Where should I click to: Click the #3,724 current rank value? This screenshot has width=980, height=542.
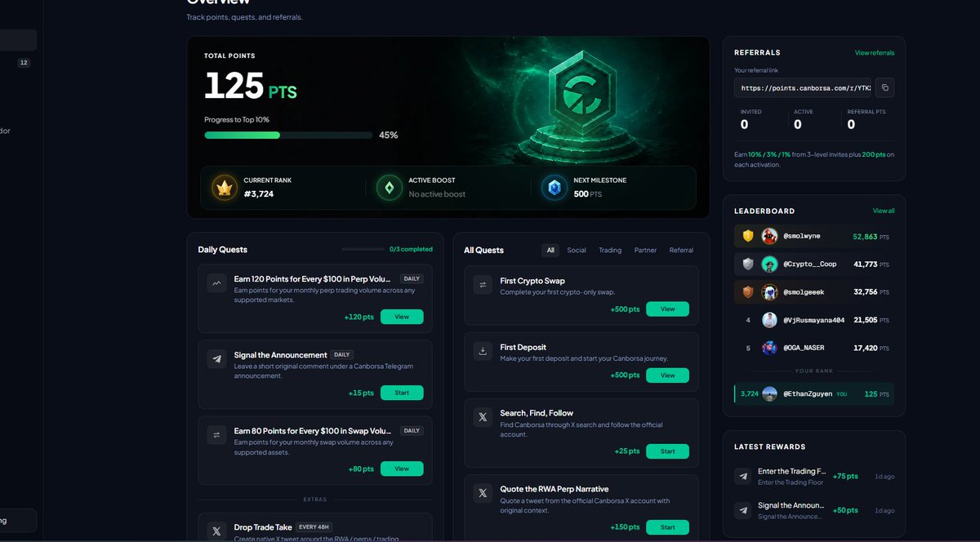259,194
